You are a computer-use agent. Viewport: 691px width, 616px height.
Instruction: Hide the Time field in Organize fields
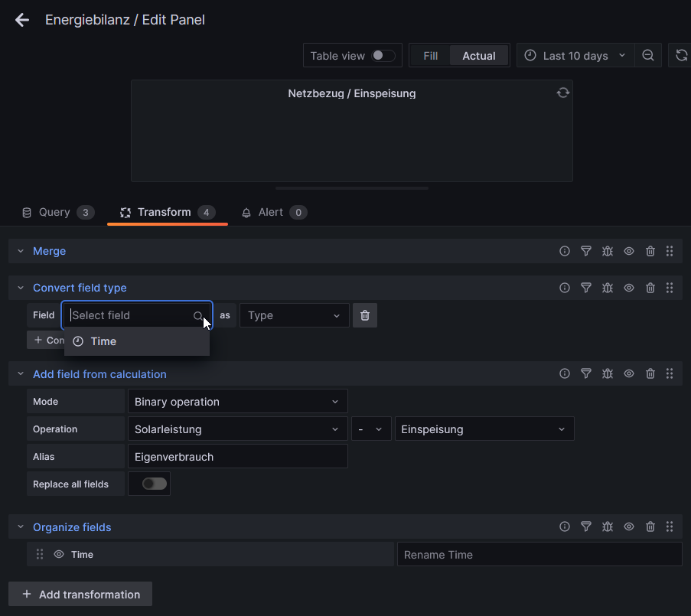[59, 555]
